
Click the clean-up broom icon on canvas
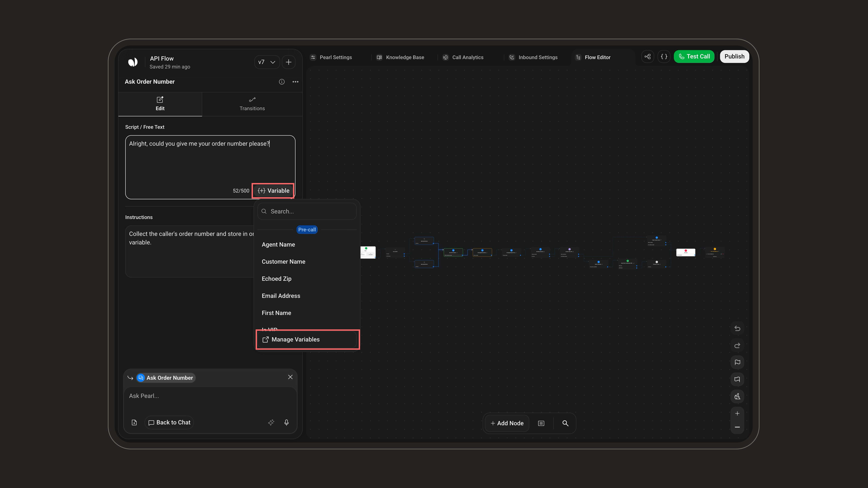pos(737,396)
